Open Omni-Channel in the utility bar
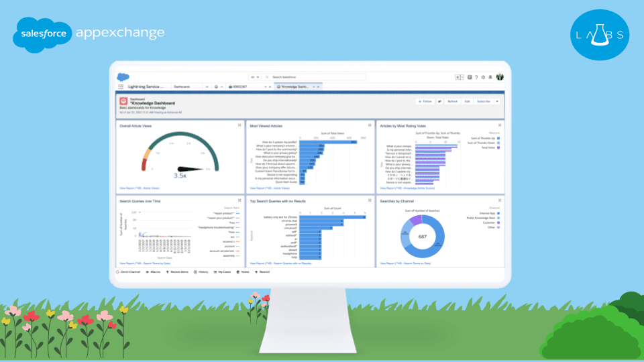Screen dimensions: 644x362 click(x=128, y=272)
